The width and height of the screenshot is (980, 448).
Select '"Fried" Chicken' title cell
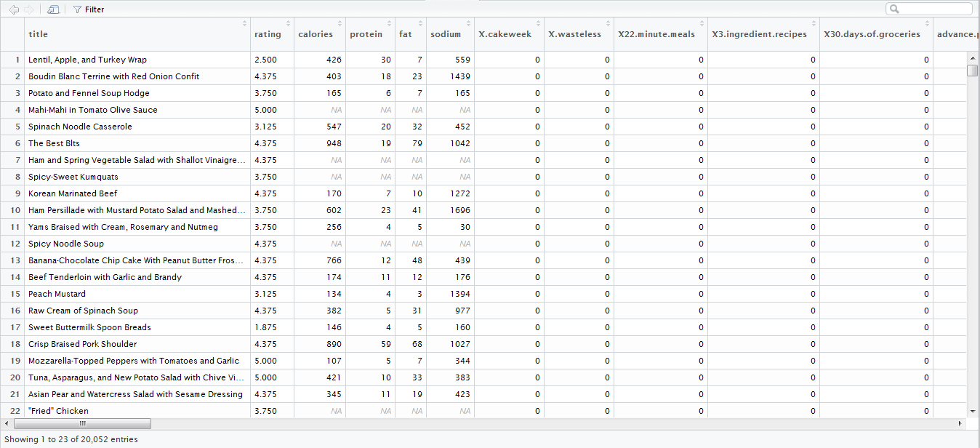point(137,411)
